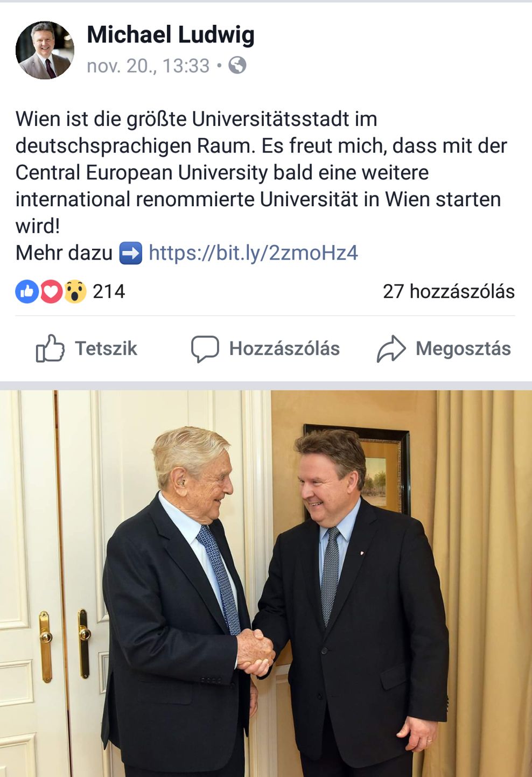This screenshot has width=532, height=777.
Task: Open Michael Ludwig's profile picture
Action: [45, 50]
